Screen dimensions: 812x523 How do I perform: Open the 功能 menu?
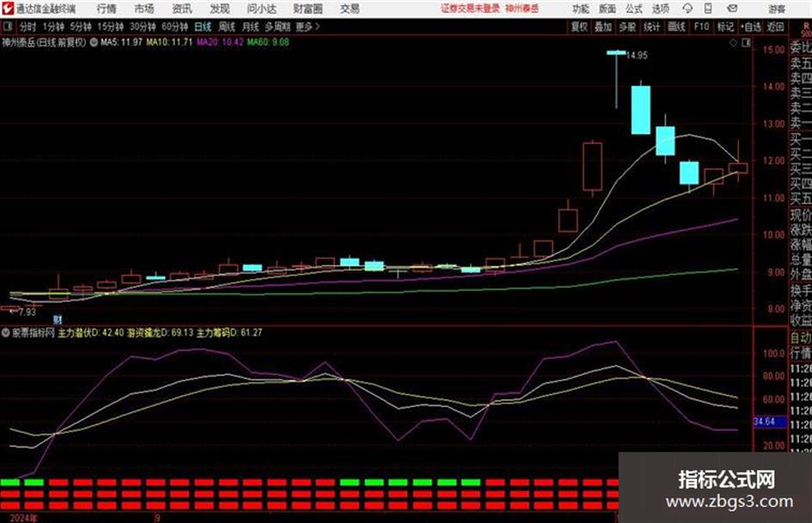coord(581,9)
